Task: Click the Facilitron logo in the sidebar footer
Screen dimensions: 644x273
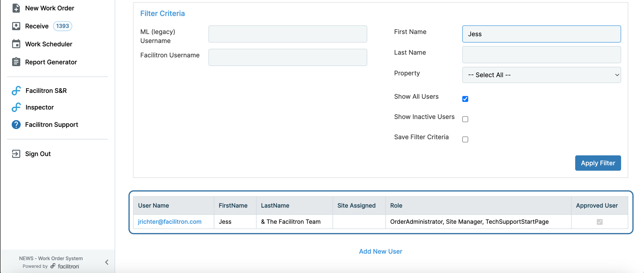Action: pos(65,266)
